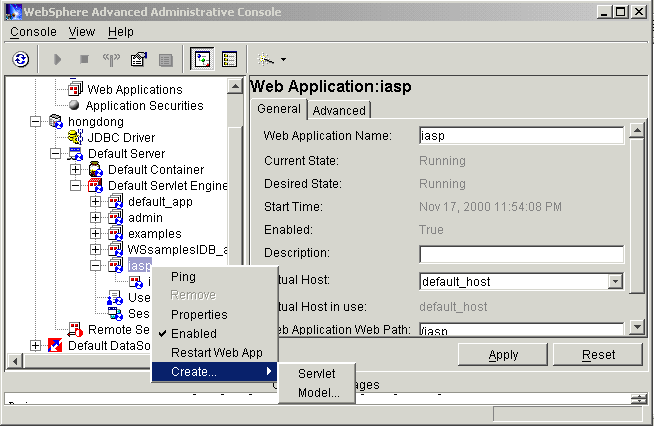This screenshot has height=426, width=654.
Task: Select Servlet in the Create submenu
Action: coord(317,373)
